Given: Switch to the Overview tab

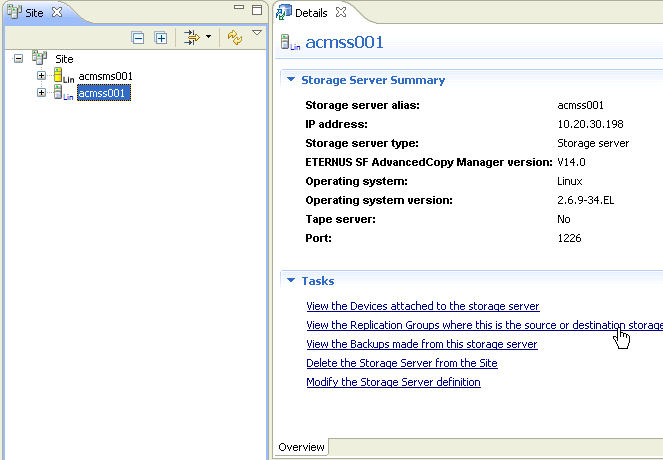Looking at the screenshot, I should coord(301,447).
